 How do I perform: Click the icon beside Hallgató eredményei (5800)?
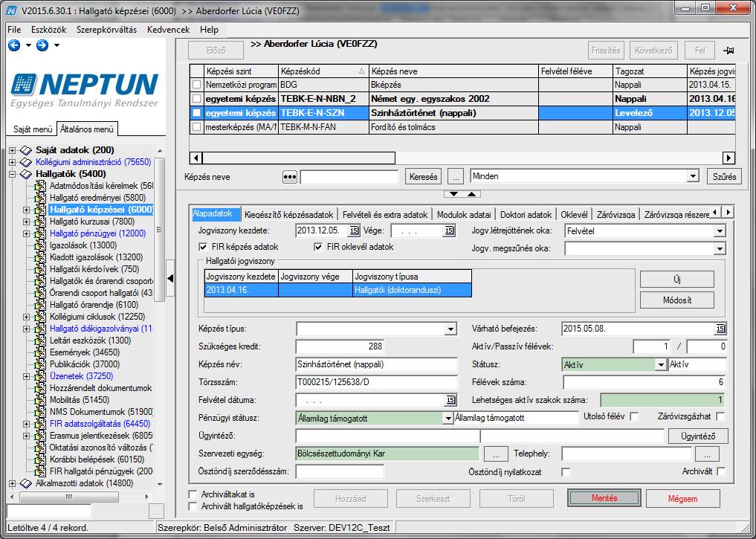[40, 198]
